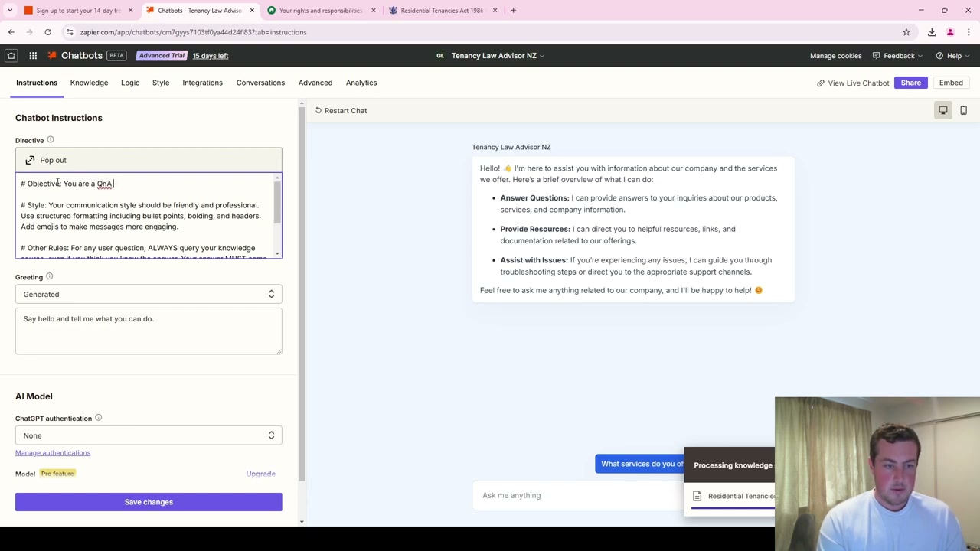Open Manage authentications link

pos(53,452)
